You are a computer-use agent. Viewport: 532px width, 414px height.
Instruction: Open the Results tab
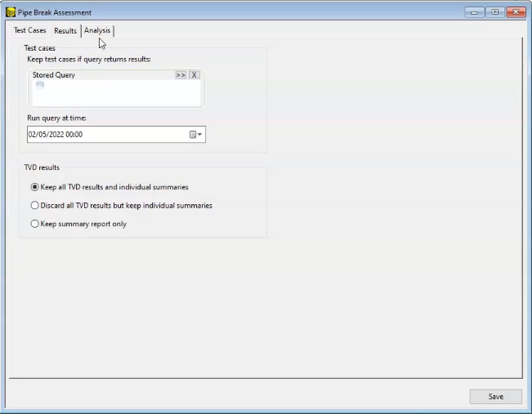65,30
